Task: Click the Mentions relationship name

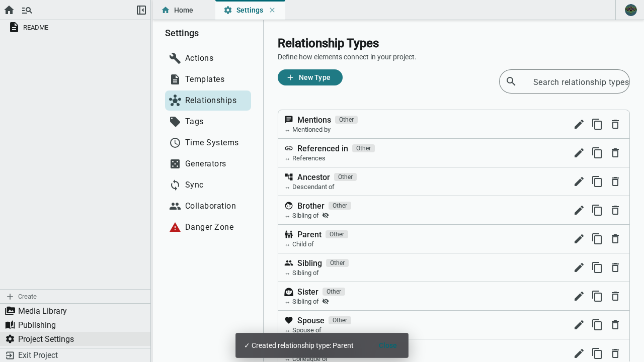Action: [314, 120]
